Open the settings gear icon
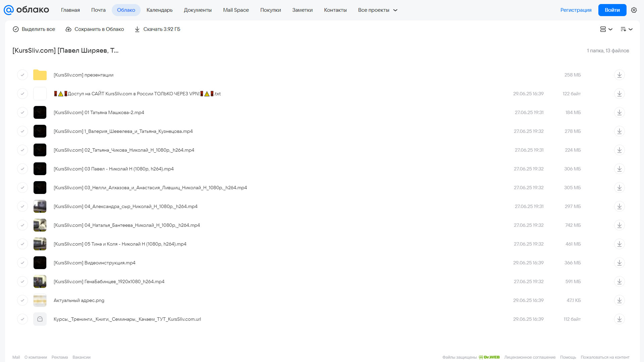The width and height of the screenshot is (644, 362). tap(634, 10)
